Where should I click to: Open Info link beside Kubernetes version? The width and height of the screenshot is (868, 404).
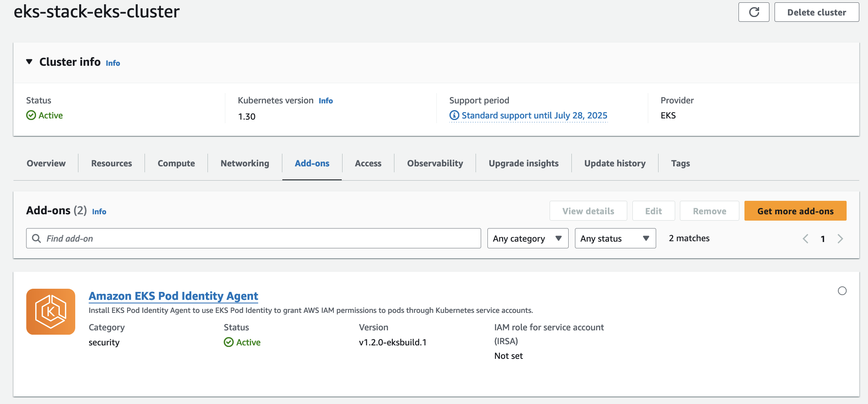pos(325,101)
